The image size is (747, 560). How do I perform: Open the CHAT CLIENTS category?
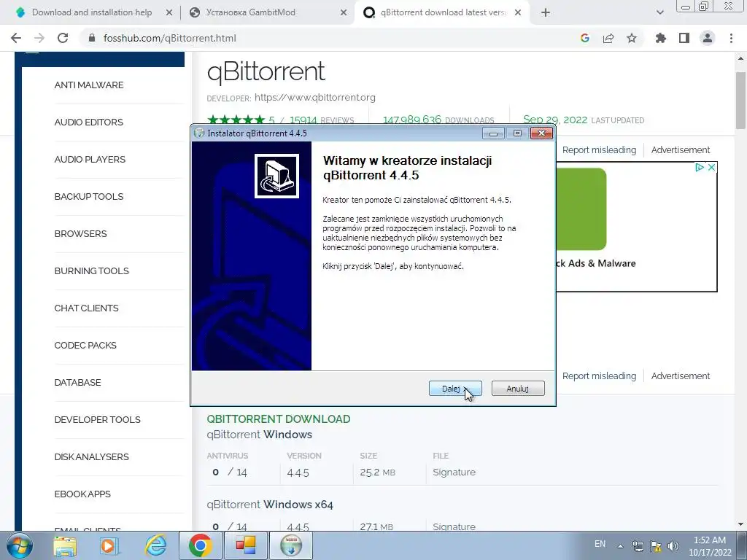86,308
